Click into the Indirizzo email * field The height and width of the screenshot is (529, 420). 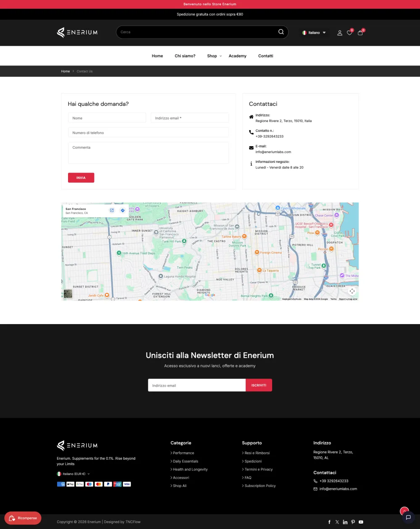coord(190,118)
